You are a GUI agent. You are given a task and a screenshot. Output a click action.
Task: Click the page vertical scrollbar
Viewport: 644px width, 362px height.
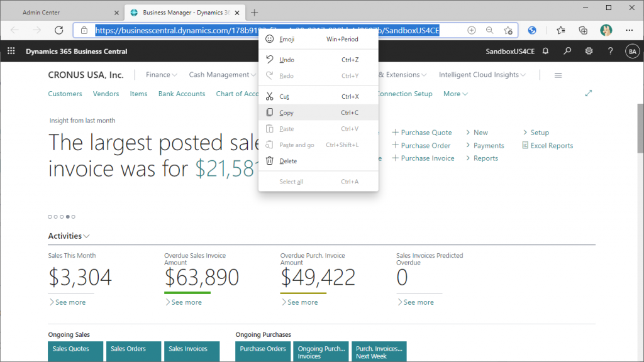(640, 128)
